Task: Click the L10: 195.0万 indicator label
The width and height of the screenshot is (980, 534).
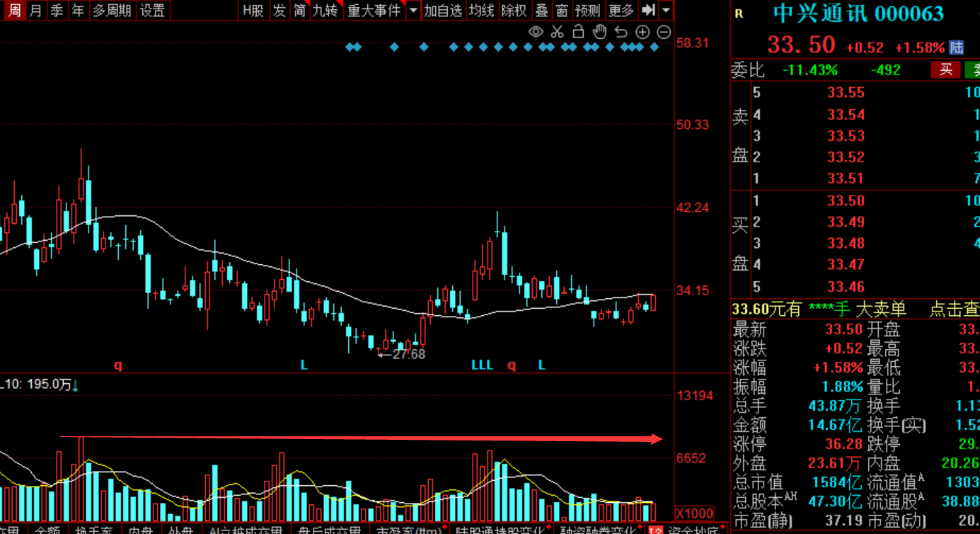Action: [35, 385]
